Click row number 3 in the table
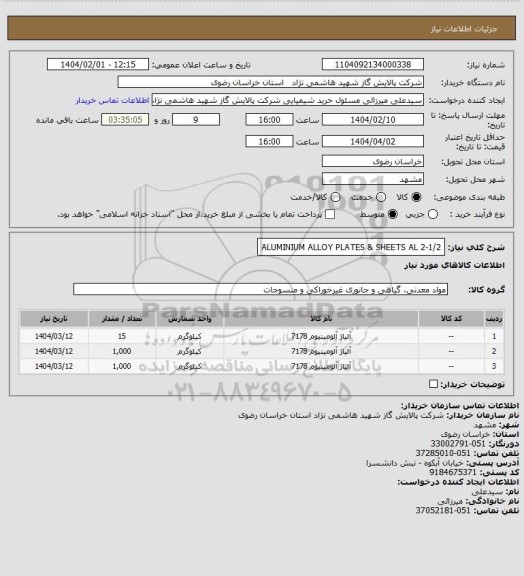This screenshot has width=524, height=576. point(494,366)
